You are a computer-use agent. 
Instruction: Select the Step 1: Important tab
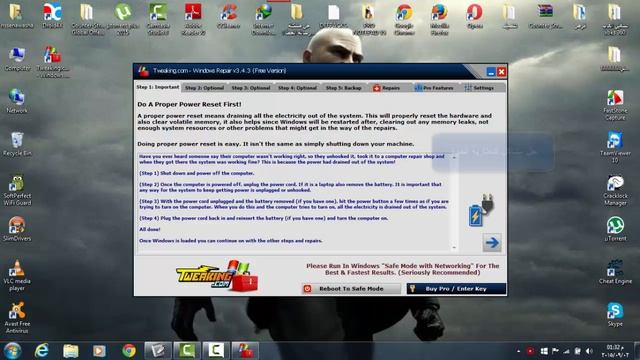(x=158, y=87)
